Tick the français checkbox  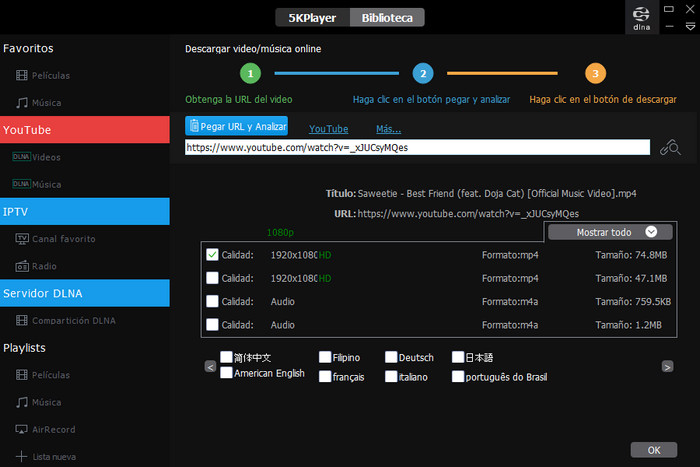(x=325, y=376)
